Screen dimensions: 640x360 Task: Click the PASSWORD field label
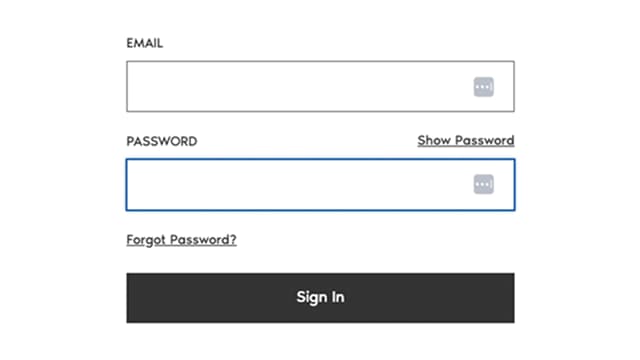[162, 141]
